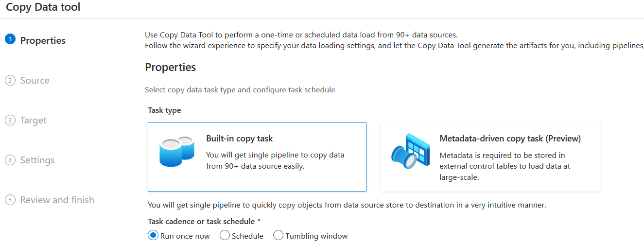The width and height of the screenshot is (644, 244).
Task: Click the Task cadence or task schedule label
Action: click(x=201, y=222)
